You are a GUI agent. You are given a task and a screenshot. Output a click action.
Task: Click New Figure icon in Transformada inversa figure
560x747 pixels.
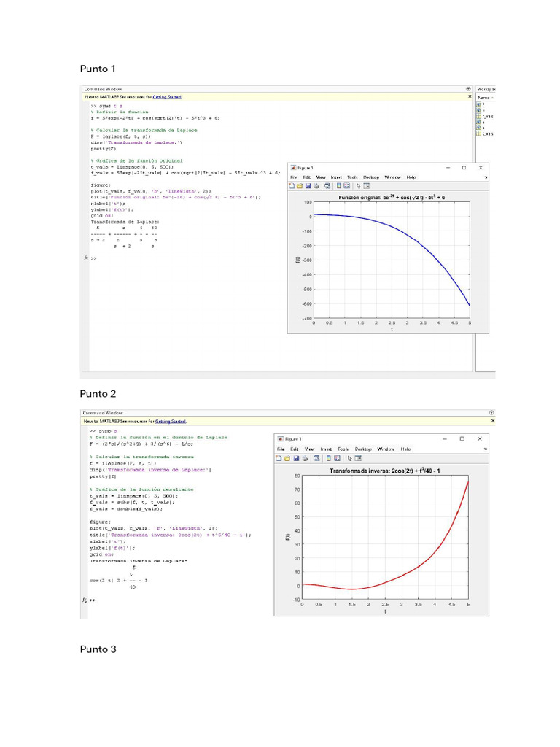(279, 458)
